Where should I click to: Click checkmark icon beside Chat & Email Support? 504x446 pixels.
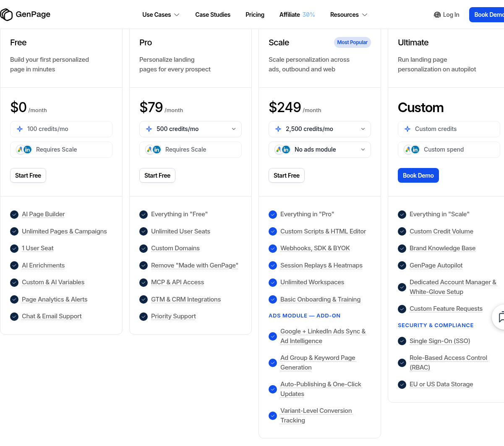[14, 317]
